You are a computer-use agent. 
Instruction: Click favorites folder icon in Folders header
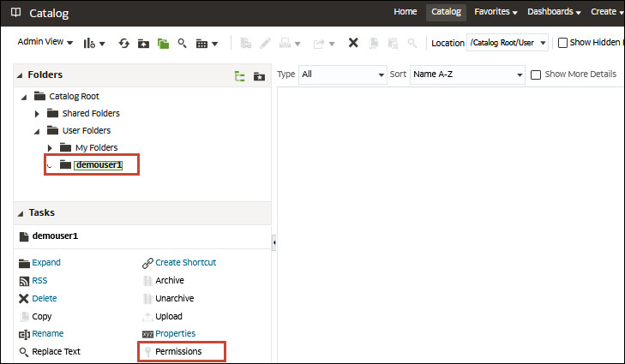259,76
